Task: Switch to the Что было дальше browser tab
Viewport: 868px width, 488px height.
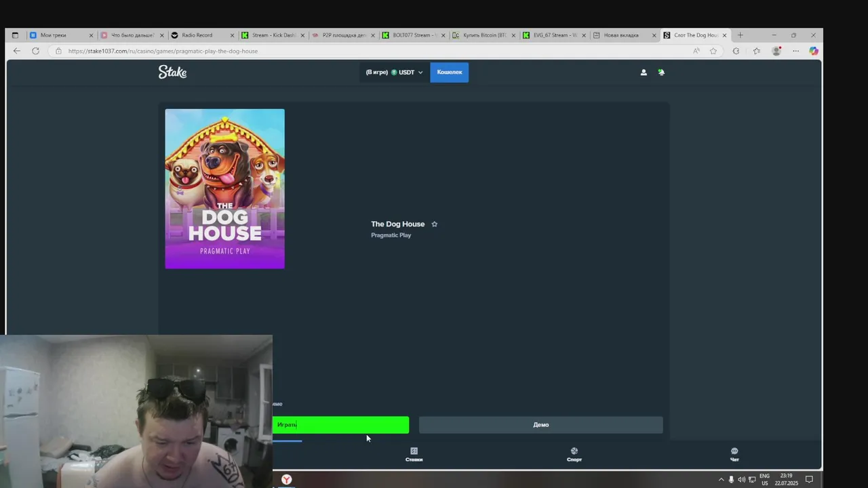Action: tap(131, 35)
